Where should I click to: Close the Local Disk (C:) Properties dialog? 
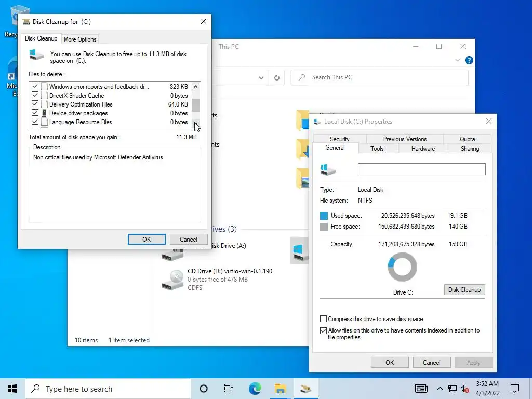click(x=488, y=121)
